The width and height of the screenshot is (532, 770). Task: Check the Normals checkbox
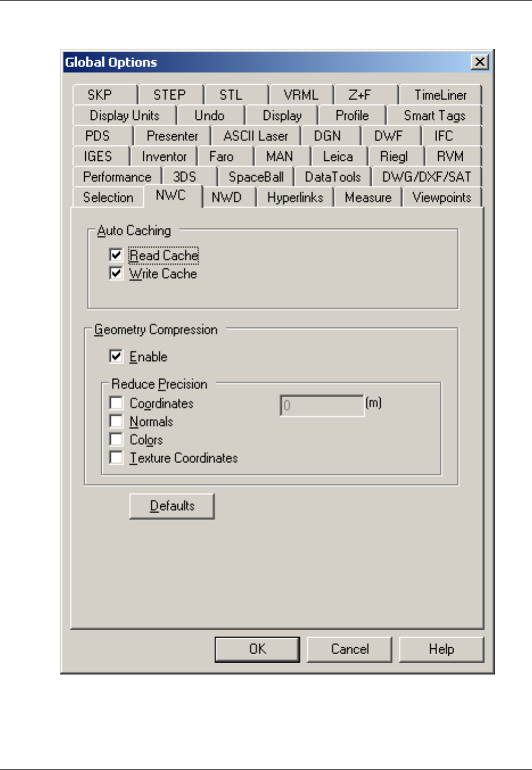click(116, 421)
